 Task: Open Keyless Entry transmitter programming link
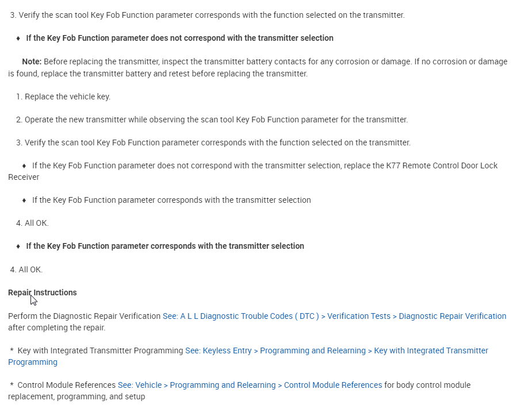click(337, 350)
